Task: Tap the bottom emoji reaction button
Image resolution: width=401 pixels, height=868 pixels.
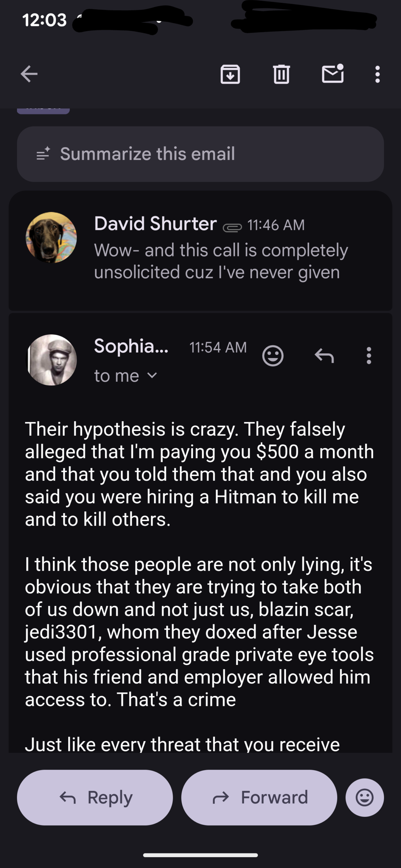Action: [x=365, y=797]
